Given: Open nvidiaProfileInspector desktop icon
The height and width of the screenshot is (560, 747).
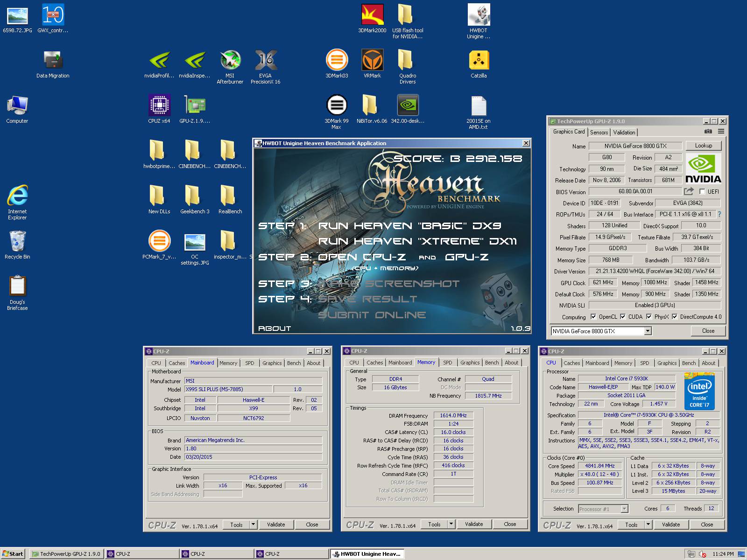Looking at the screenshot, I should click(159, 64).
